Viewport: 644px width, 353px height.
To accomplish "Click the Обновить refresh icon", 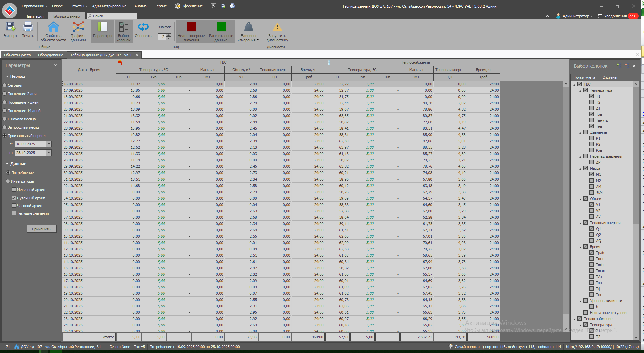I will (x=143, y=27).
